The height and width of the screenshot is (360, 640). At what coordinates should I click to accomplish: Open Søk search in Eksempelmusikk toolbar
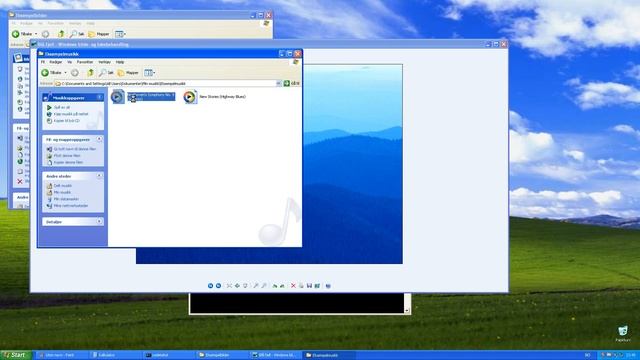pyautogui.click(x=107, y=73)
